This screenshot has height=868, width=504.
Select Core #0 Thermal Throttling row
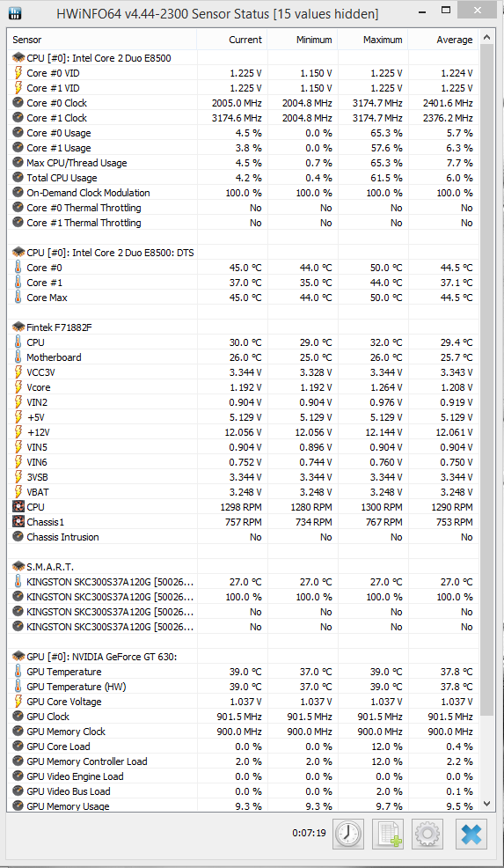pyautogui.click(x=244, y=208)
